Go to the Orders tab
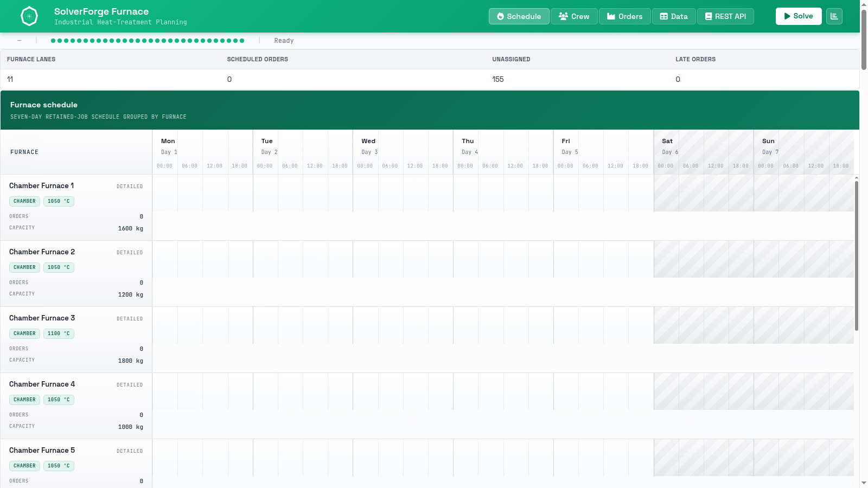This screenshot has height=488, width=868. (x=624, y=16)
